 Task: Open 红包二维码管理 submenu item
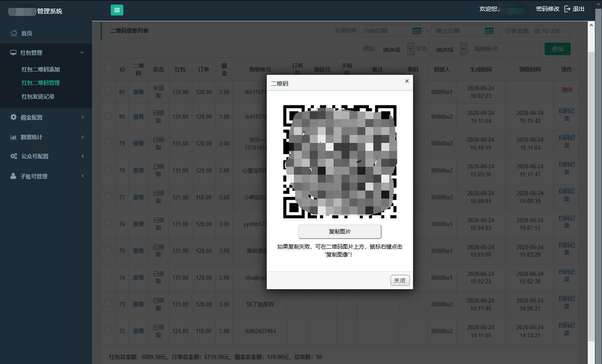point(41,83)
